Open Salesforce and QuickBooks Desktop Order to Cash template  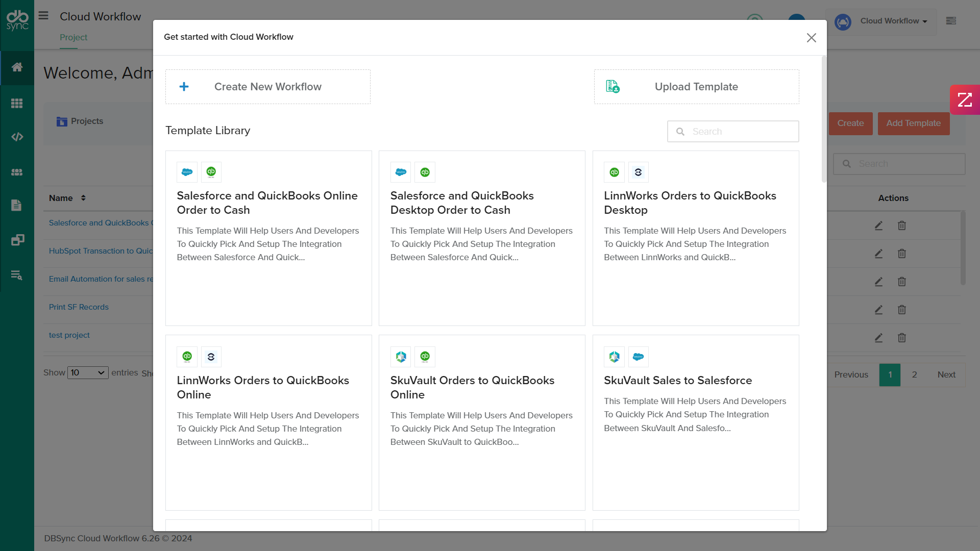482,238
